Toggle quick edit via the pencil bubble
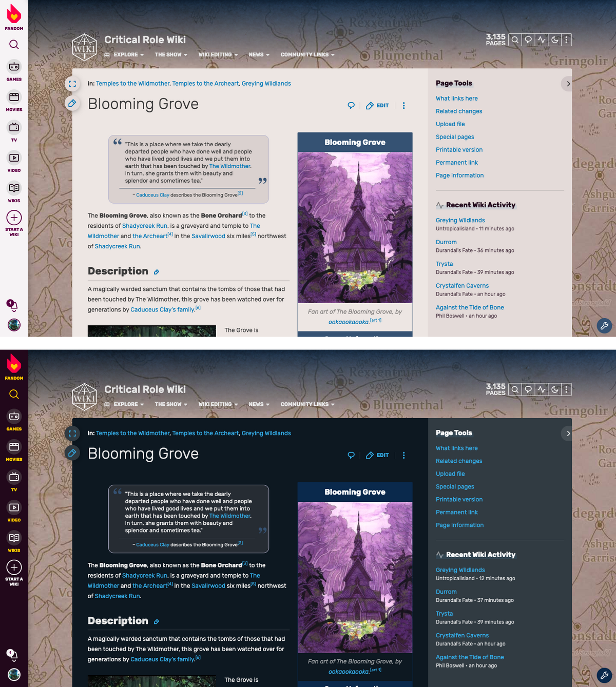 click(72, 103)
